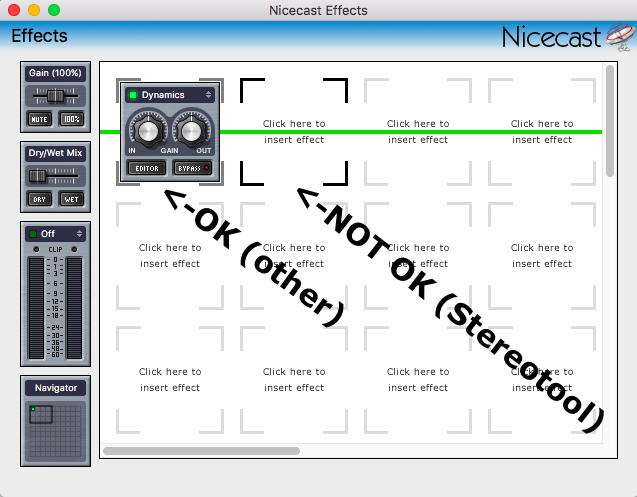Zoom the window with the green button
The width and height of the screenshot is (637, 497).
tap(54, 10)
